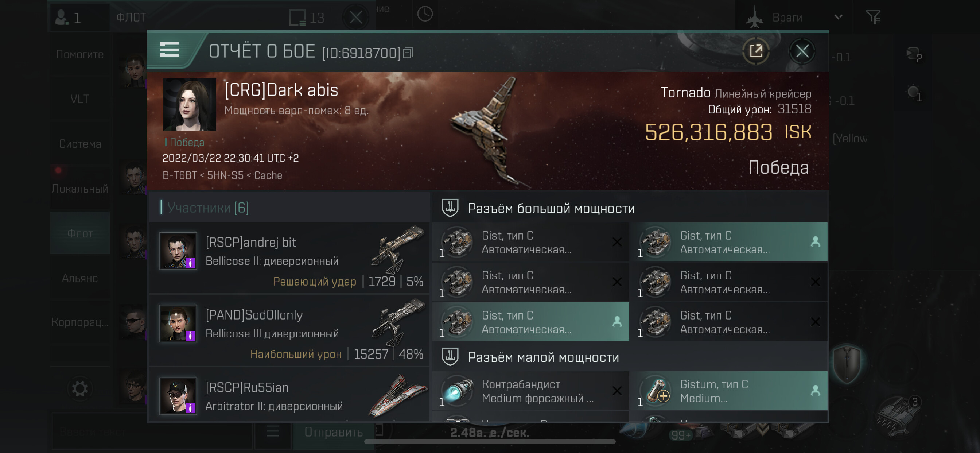Click the fleet member count icon
980x453 pixels.
[68, 18]
